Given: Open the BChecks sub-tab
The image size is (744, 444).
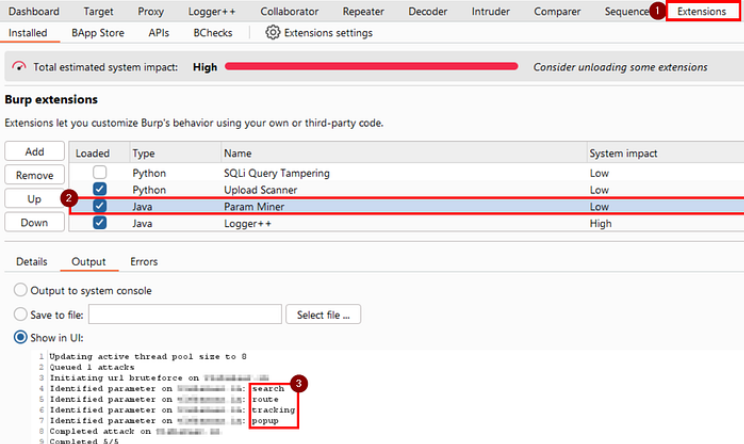Looking at the screenshot, I should pos(213,33).
